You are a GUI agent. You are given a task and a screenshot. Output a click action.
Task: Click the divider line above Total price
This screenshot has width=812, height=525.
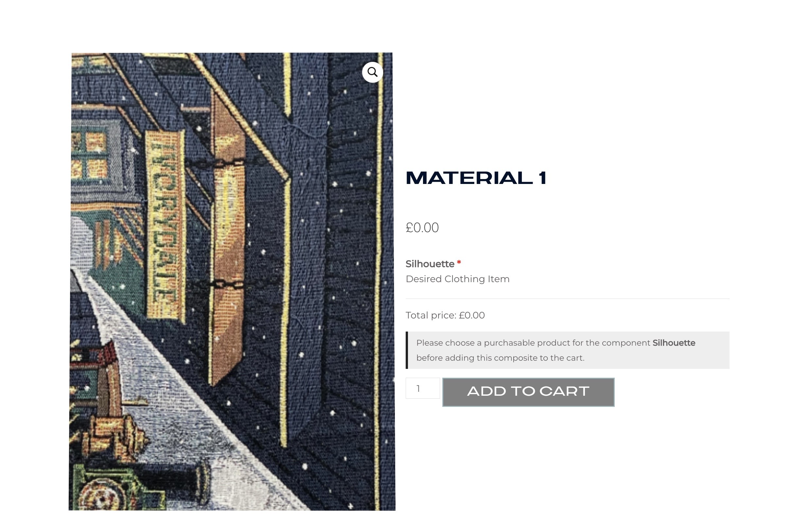567,299
